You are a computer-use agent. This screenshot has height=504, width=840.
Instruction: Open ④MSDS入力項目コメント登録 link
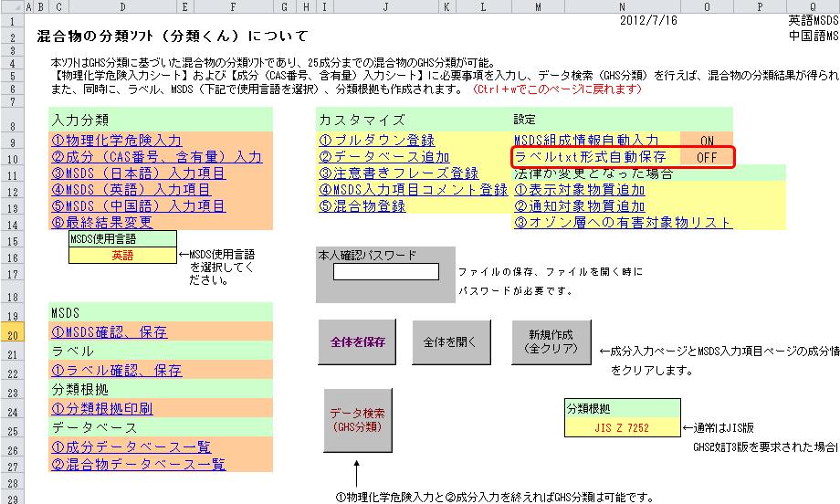(x=413, y=190)
